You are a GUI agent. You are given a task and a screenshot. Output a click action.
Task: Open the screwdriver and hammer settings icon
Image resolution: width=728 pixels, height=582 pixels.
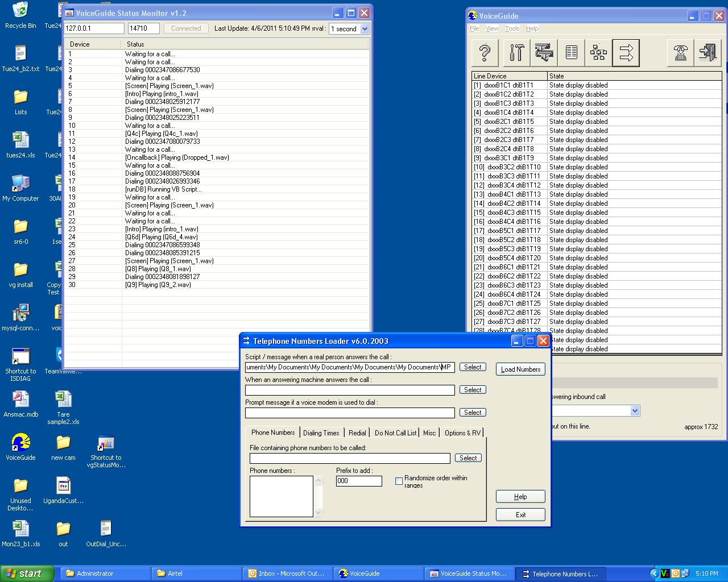(516, 53)
